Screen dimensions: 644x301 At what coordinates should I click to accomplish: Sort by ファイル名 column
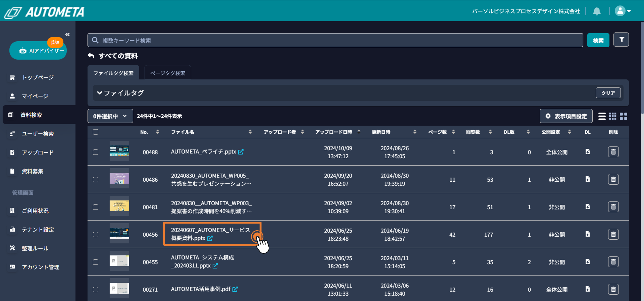[250, 132]
